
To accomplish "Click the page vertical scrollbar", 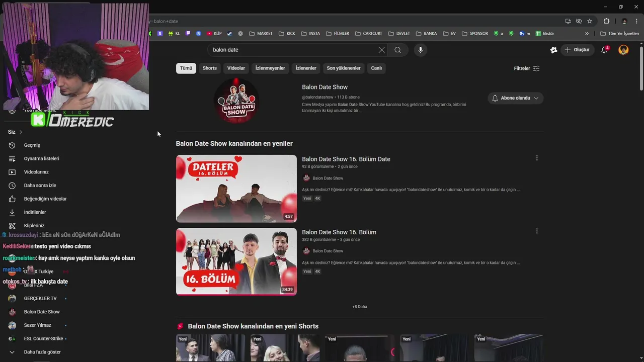I will click(641, 68).
